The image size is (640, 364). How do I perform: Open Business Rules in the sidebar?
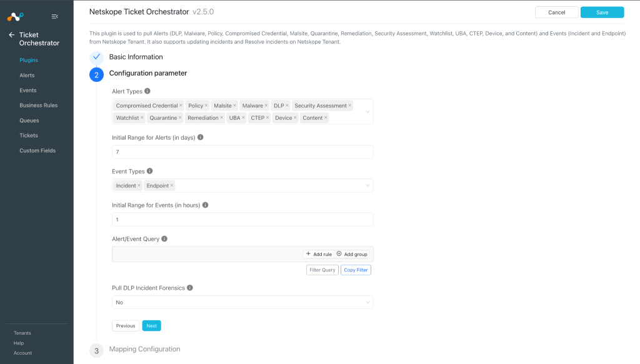click(x=38, y=106)
